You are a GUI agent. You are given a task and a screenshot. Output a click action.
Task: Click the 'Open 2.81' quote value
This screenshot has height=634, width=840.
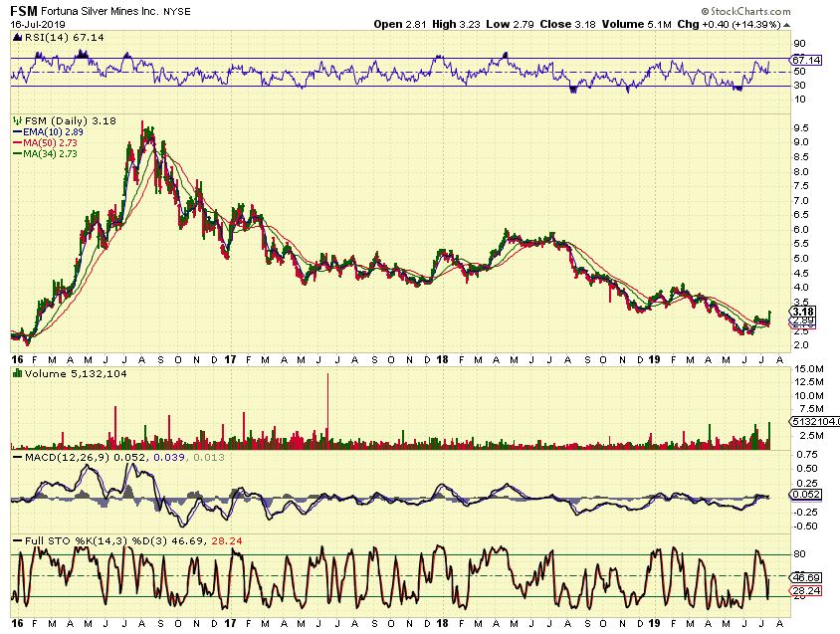tap(400, 24)
